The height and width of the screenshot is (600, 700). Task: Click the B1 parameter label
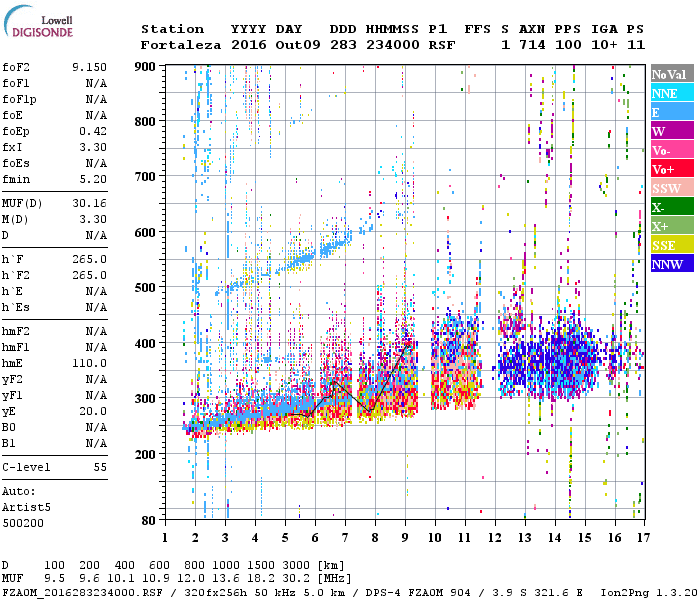pyautogui.click(x=8, y=444)
